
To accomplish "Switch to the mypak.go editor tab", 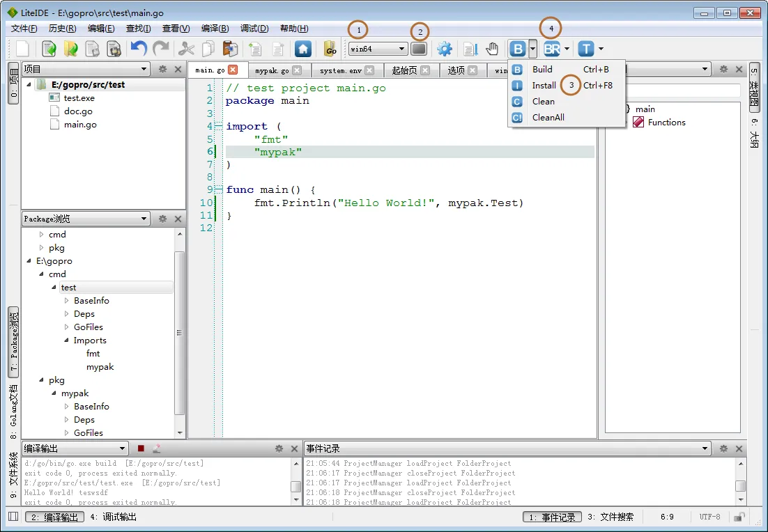I will (272, 70).
